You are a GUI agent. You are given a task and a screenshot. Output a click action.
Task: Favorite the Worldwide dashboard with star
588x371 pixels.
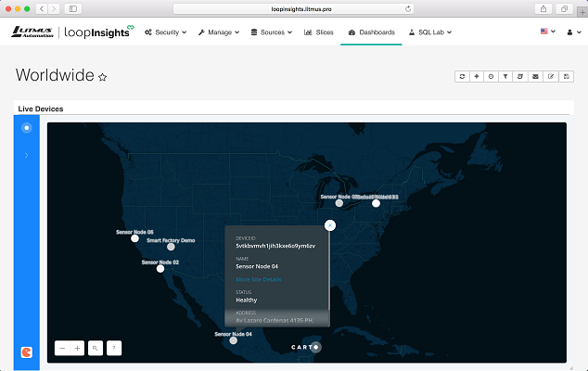tap(103, 78)
